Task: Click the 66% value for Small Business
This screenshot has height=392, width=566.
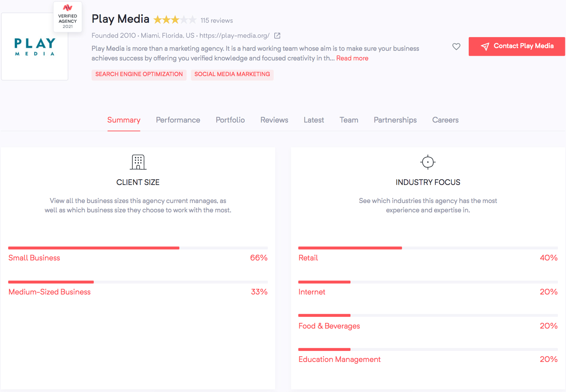Action: (259, 258)
